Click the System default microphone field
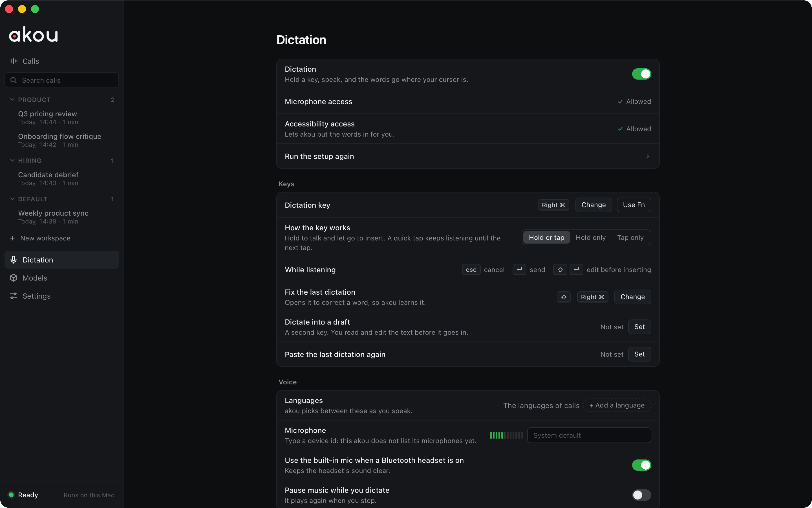 [x=589, y=435]
